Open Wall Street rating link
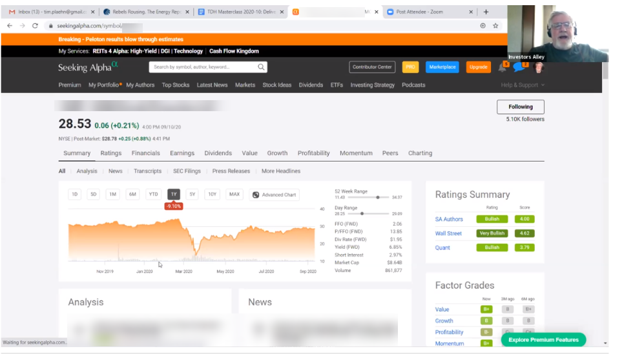This screenshot has width=644, height=360. click(448, 233)
